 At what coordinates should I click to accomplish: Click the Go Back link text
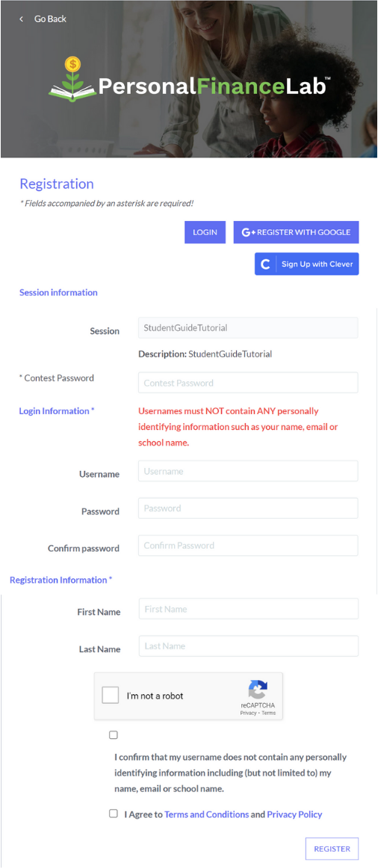(x=50, y=19)
